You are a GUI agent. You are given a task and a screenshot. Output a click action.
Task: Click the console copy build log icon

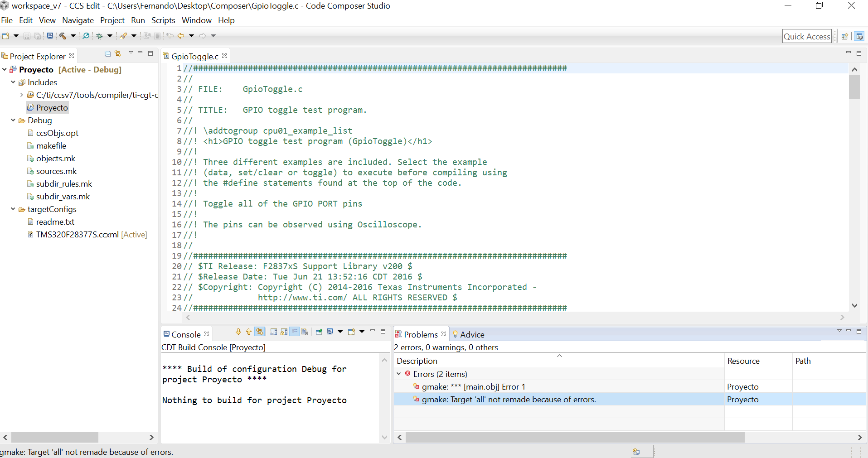273,332
